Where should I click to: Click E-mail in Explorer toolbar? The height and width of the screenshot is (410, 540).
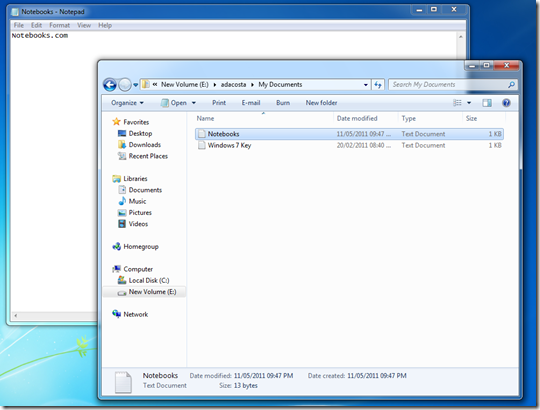tap(251, 103)
